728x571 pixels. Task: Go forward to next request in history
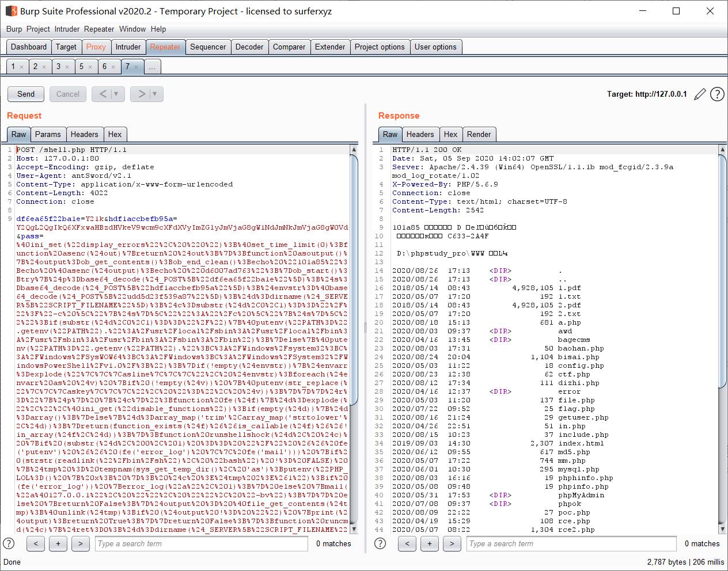tap(141, 94)
